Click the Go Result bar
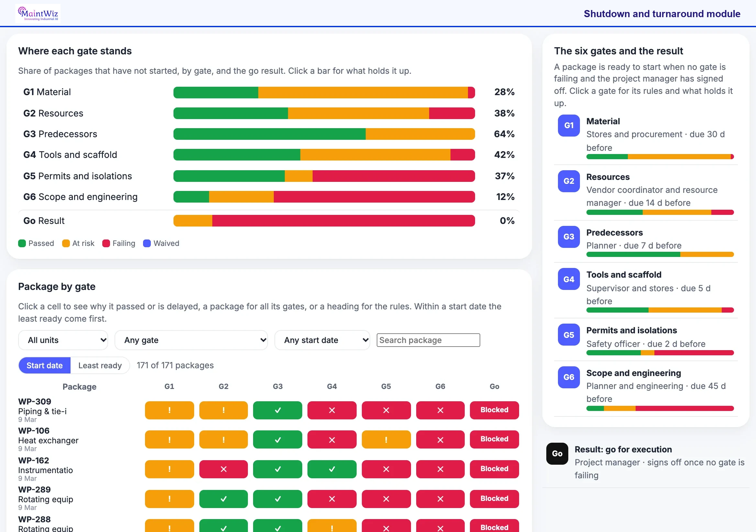Viewport: 756px width, 532px height. (x=324, y=221)
